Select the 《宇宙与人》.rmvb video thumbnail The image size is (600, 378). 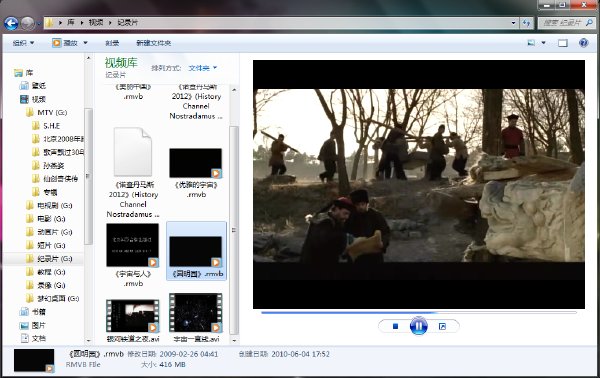(x=133, y=255)
